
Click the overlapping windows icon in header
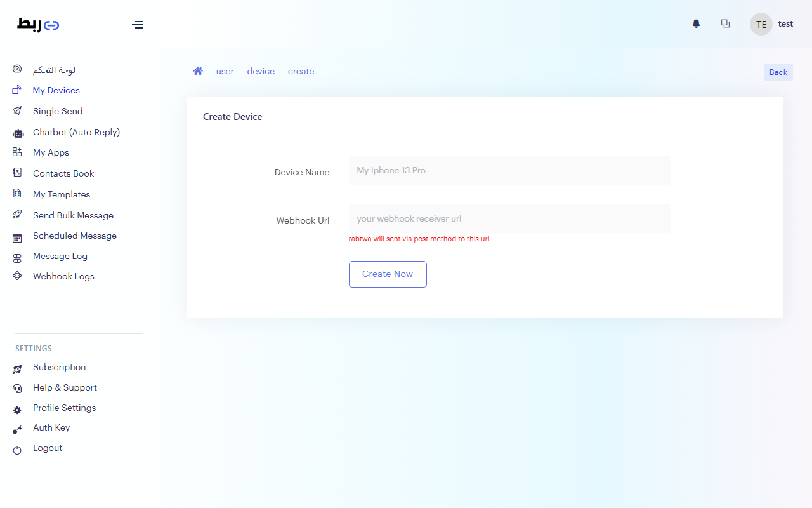pyautogui.click(x=725, y=24)
